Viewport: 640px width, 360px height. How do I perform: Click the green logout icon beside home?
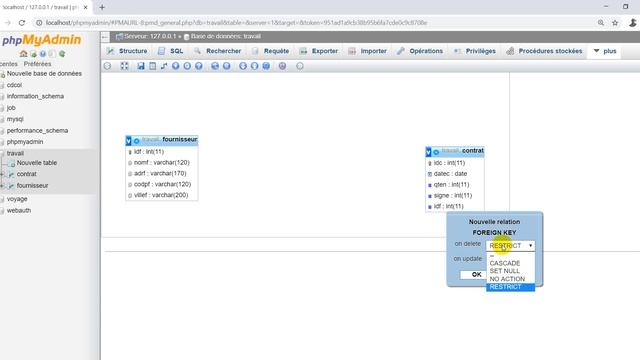click(x=33, y=54)
